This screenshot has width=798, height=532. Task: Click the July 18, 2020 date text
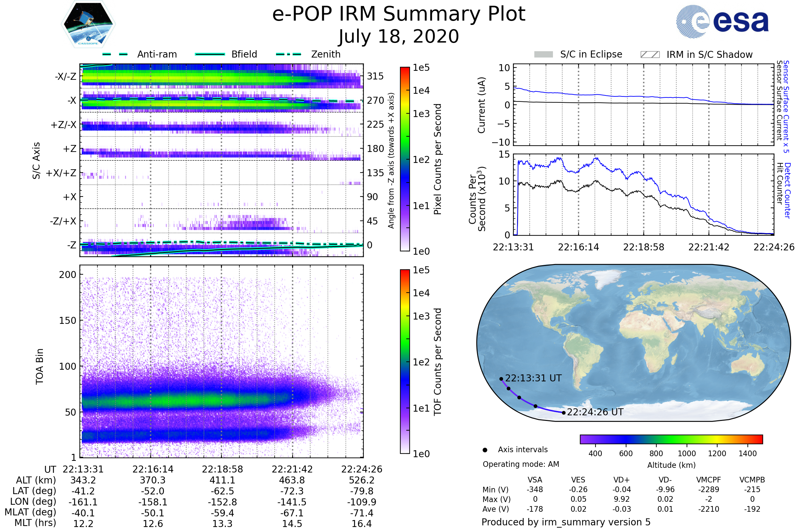coord(399,37)
